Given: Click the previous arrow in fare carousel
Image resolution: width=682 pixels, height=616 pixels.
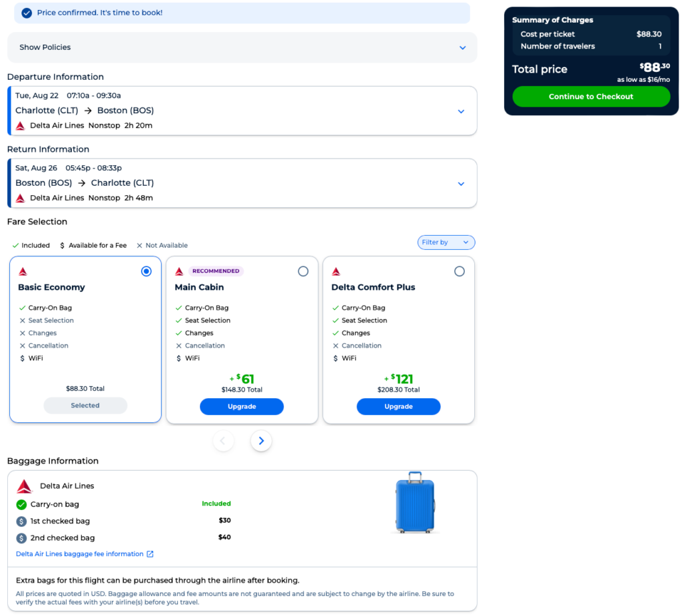Looking at the screenshot, I should pos(223,440).
